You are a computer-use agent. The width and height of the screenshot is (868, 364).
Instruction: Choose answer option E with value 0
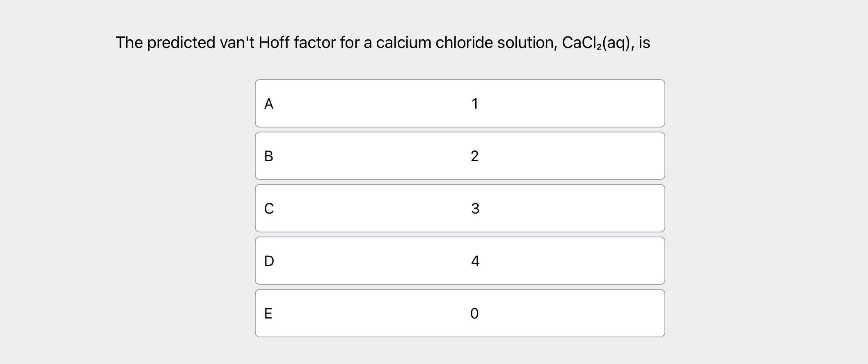click(460, 313)
